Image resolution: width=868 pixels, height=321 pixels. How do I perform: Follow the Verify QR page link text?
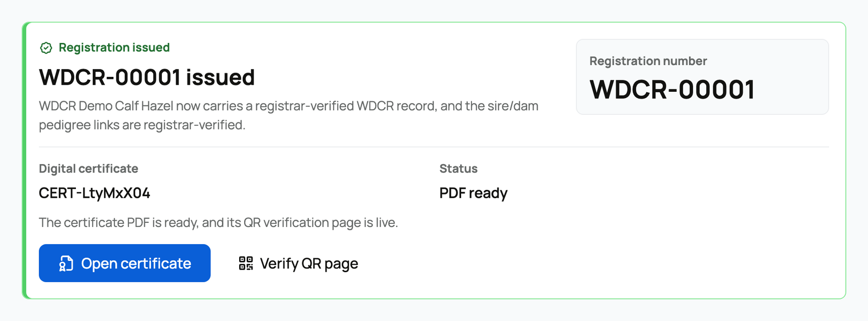click(309, 263)
